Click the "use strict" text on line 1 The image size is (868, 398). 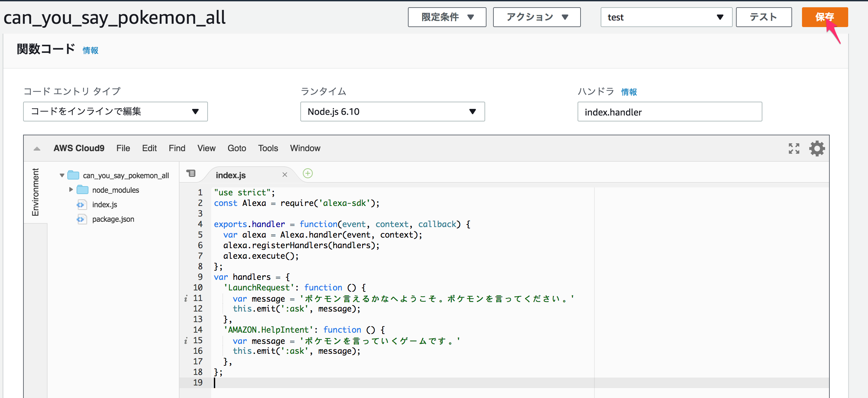click(x=242, y=192)
